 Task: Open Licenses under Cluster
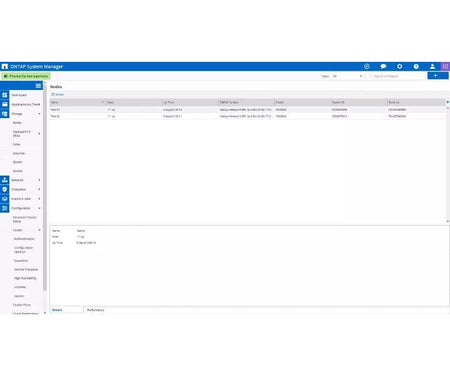pos(20,287)
